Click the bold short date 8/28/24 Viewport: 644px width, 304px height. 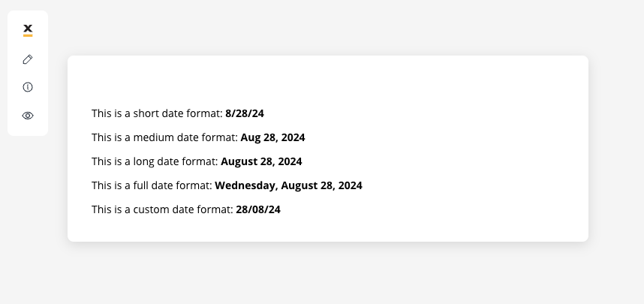[245, 113]
